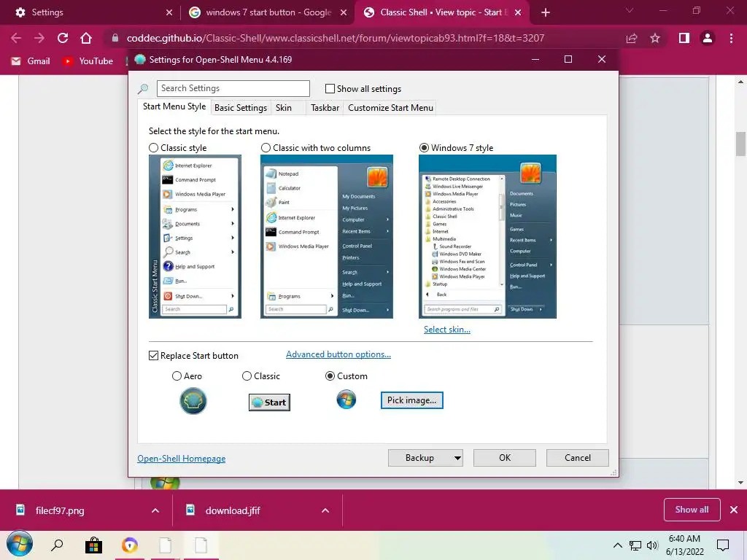This screenshot has width=747, height=560.
Task: Switch to the Start Menu Style tab
Action: pos(174,106)
